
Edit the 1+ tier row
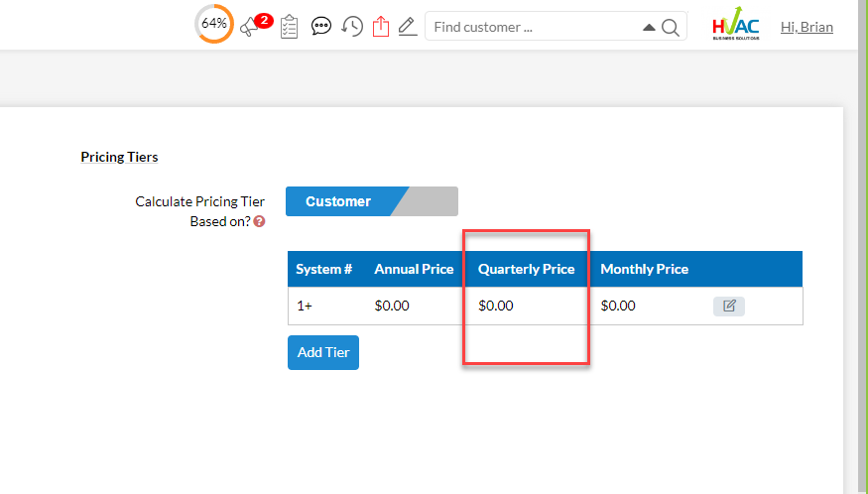(x=729, y=307)
